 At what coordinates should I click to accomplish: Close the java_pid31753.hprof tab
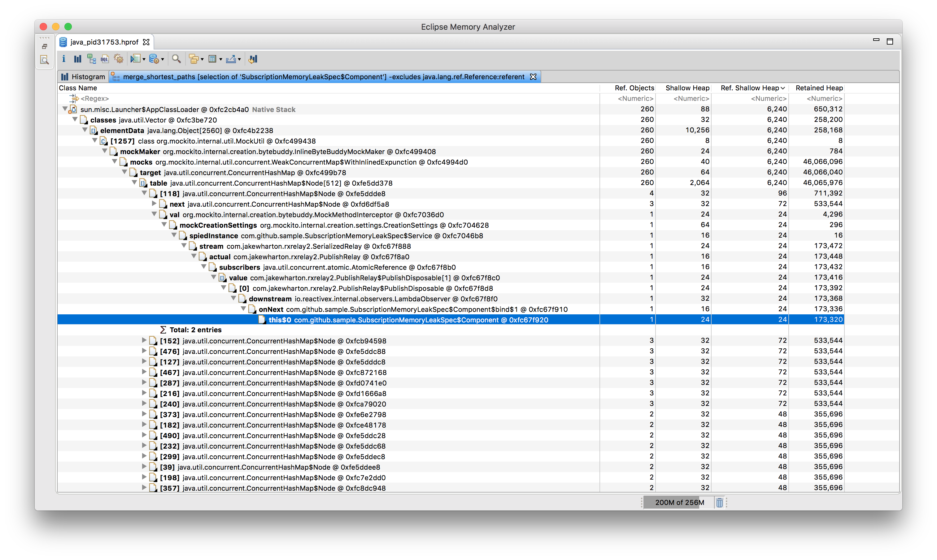[x=146, y=42]
